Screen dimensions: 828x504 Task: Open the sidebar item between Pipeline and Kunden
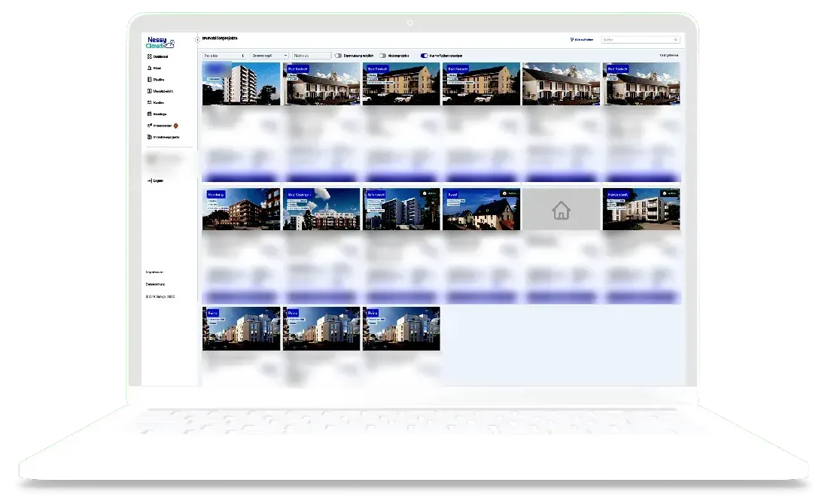click(x=160, y=91)
